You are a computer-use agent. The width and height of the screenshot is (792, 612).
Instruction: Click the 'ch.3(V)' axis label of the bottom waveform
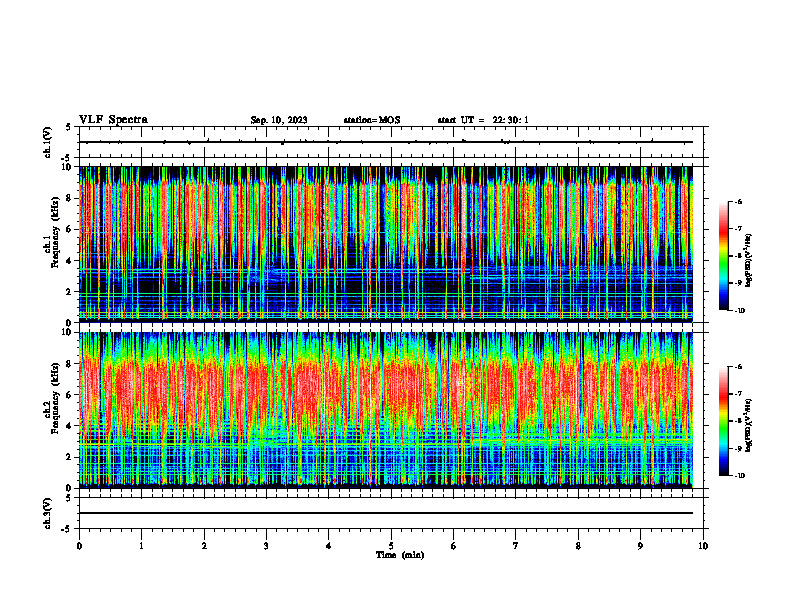click(48, 513)
